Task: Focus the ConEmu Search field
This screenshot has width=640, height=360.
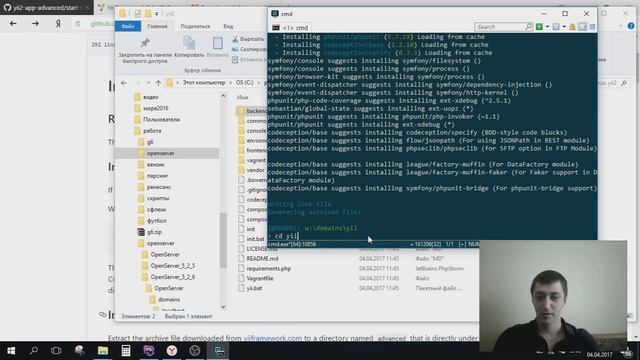Action: click(x=500, y=27)
